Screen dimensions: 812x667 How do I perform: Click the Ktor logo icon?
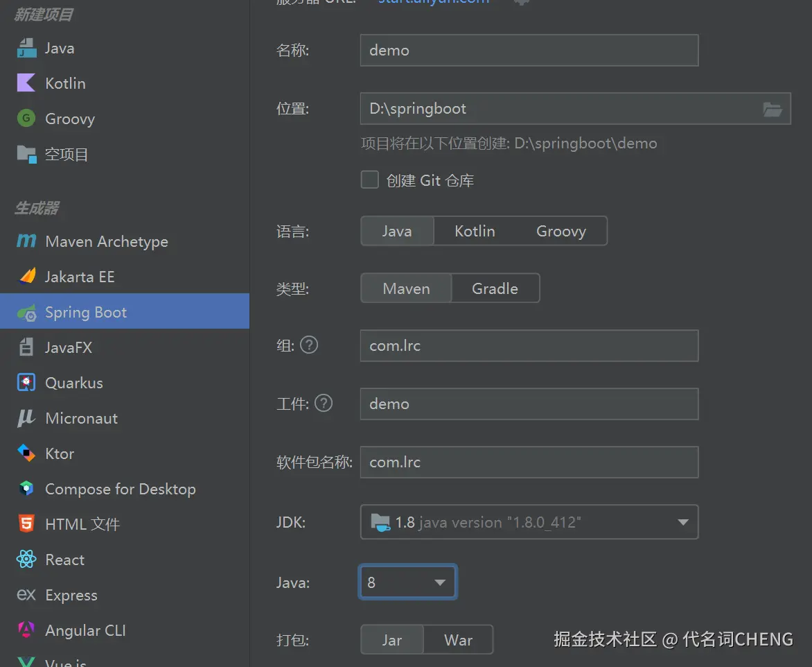26,453
